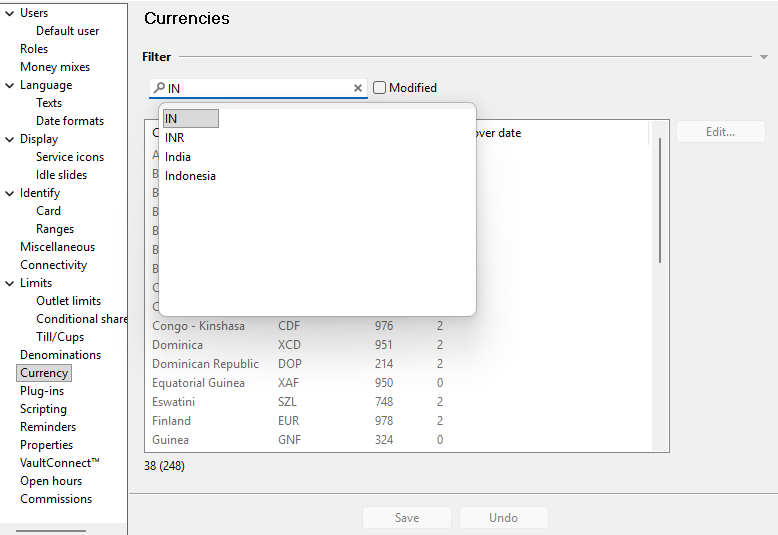Collapse the Users tree node
Screen dimensions: 778x535
9,13
